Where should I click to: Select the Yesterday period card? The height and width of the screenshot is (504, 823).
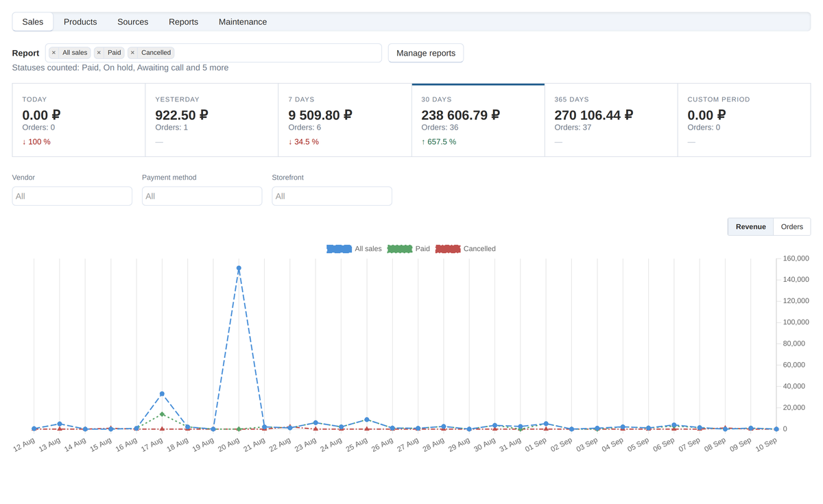212,120
